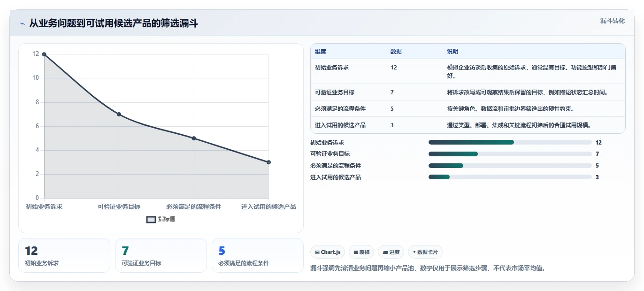Click the table data value 5

coord(392,109)
